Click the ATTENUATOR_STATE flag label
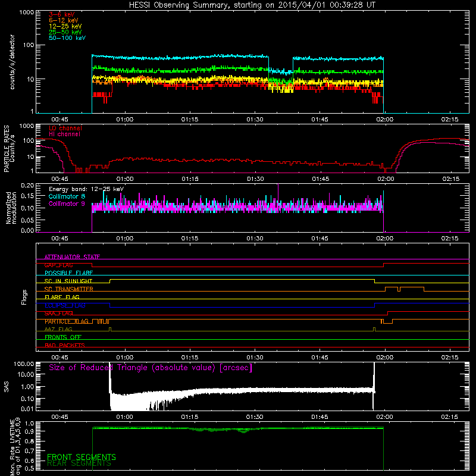 (x=72, y=257)
